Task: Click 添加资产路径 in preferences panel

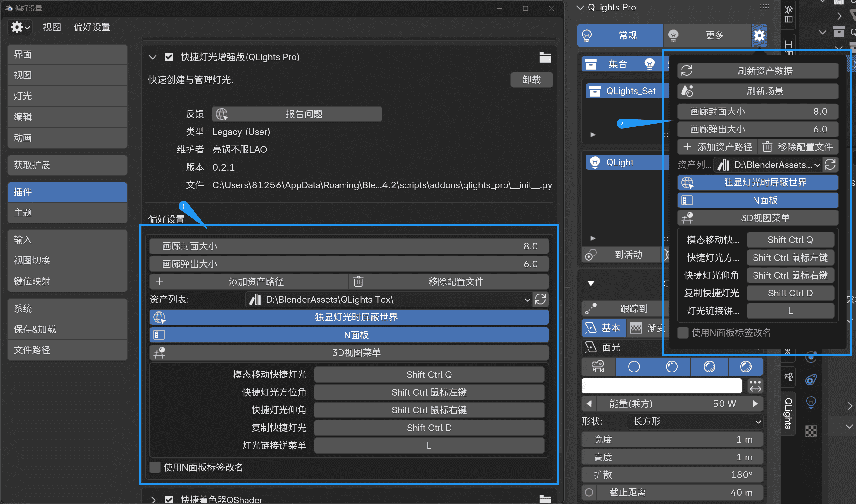Action: pyautogui.click(x=249, y=281)
